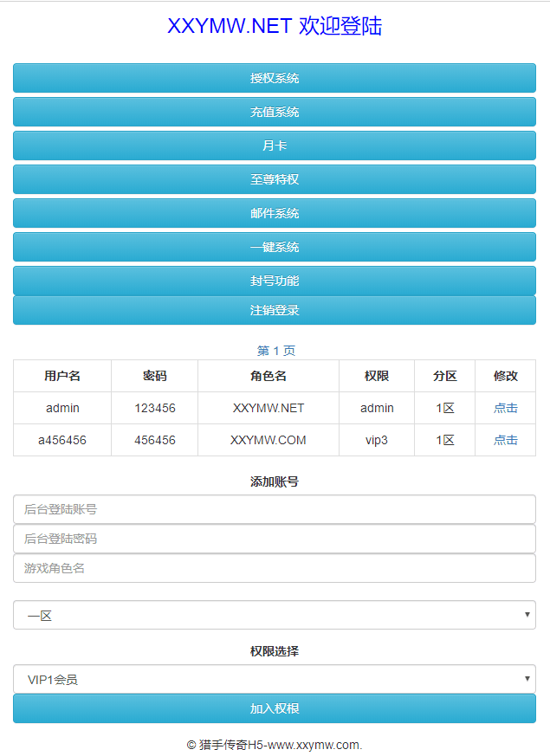Click the vip3 permission cell

[x=377, y=440]
